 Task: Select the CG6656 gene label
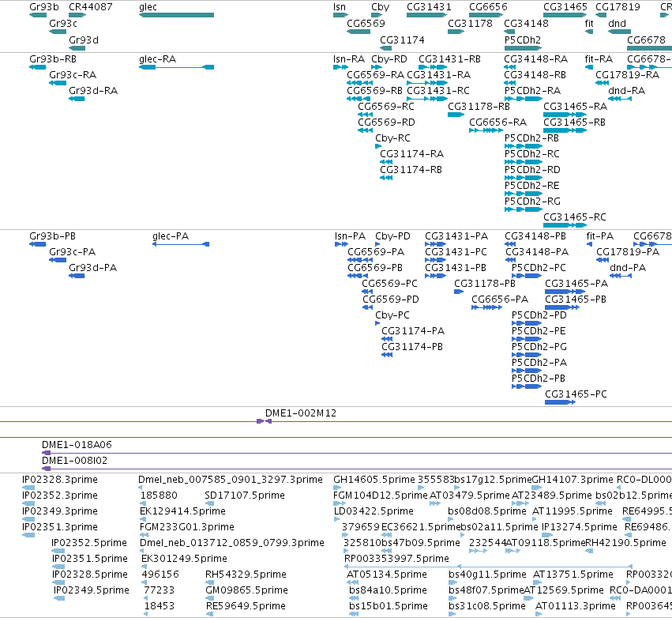coord(488,7)
